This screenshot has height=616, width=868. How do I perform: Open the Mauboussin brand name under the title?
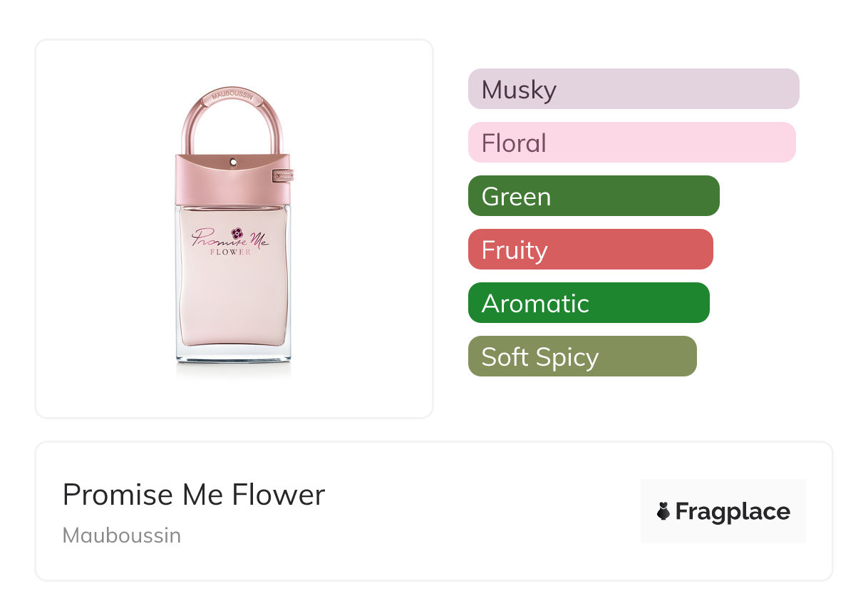click(122, 535)
